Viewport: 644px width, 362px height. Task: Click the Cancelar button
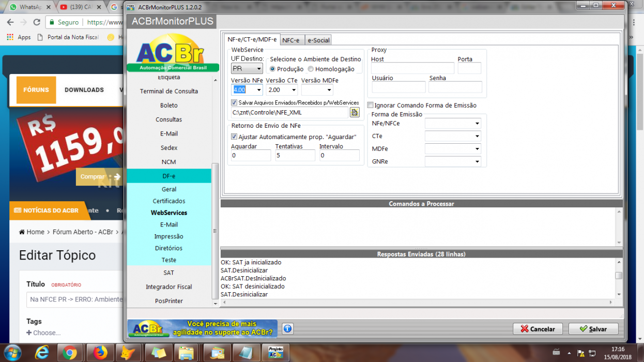click(538, 329)
